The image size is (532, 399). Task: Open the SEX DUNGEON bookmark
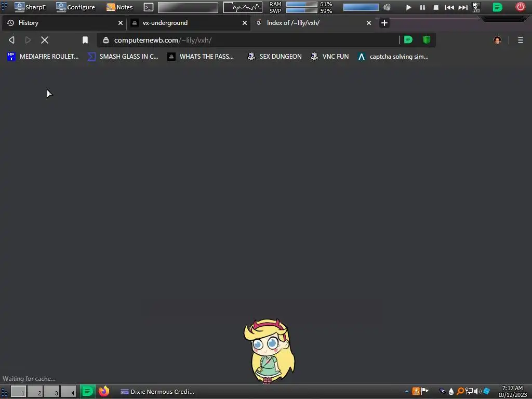(x=274, y=57)
